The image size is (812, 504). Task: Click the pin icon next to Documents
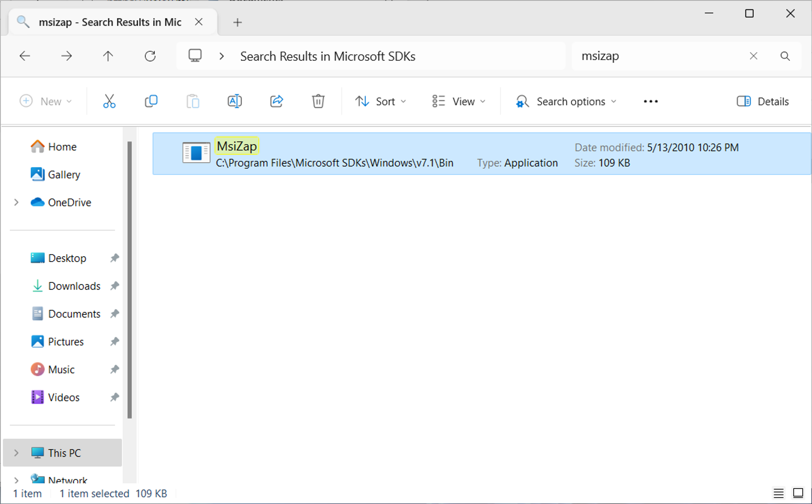(x=115, y=313)
